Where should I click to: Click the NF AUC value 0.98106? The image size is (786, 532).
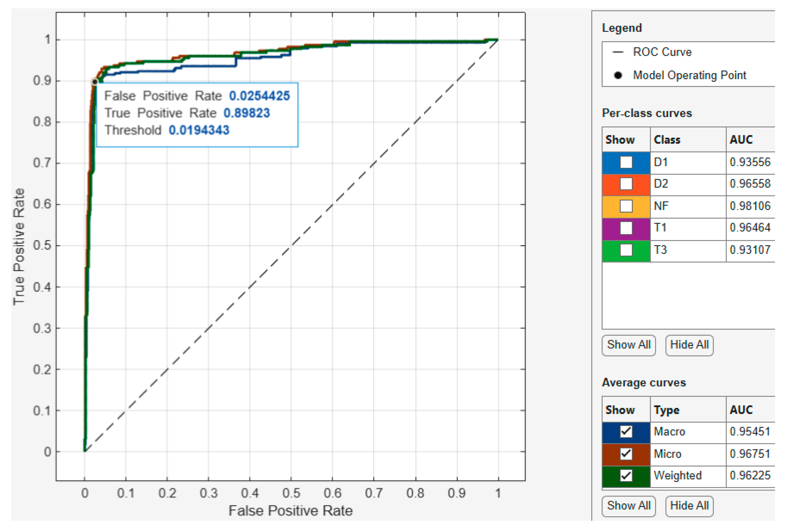(x=749, y=206)
